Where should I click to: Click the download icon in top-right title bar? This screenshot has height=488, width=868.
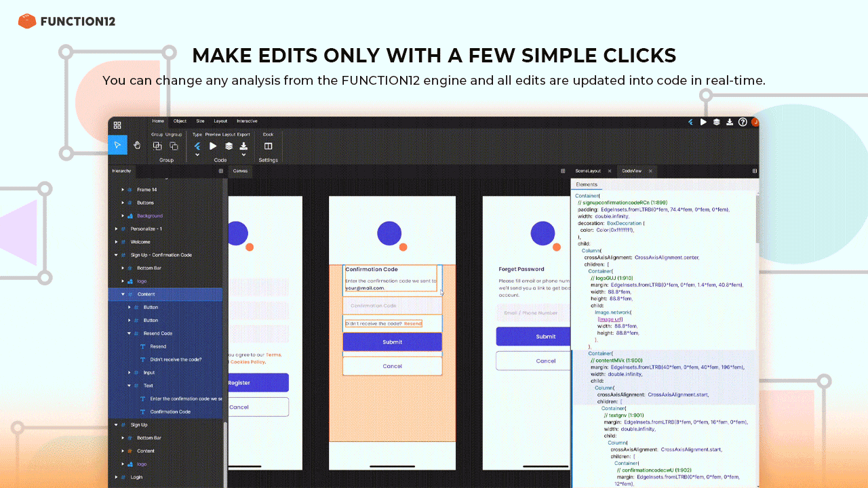730,122
